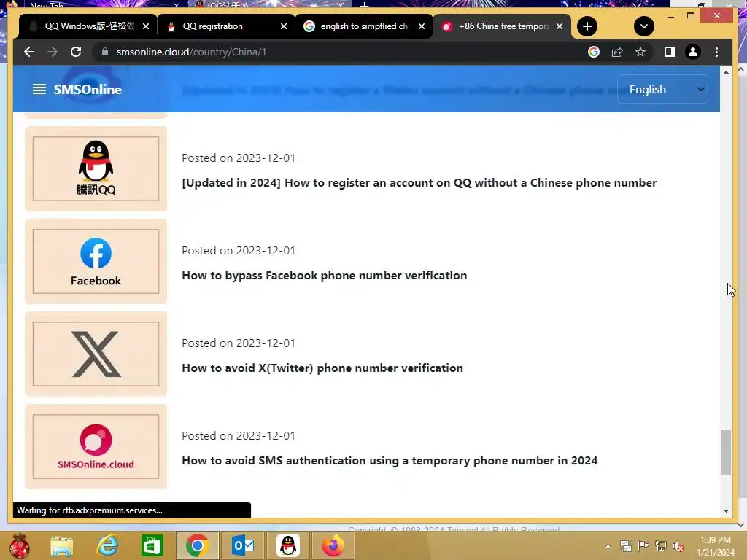Screen dimensions: 747x560
Task: Click the page scrollbar up arrow
Action: (x=726, y=72)
